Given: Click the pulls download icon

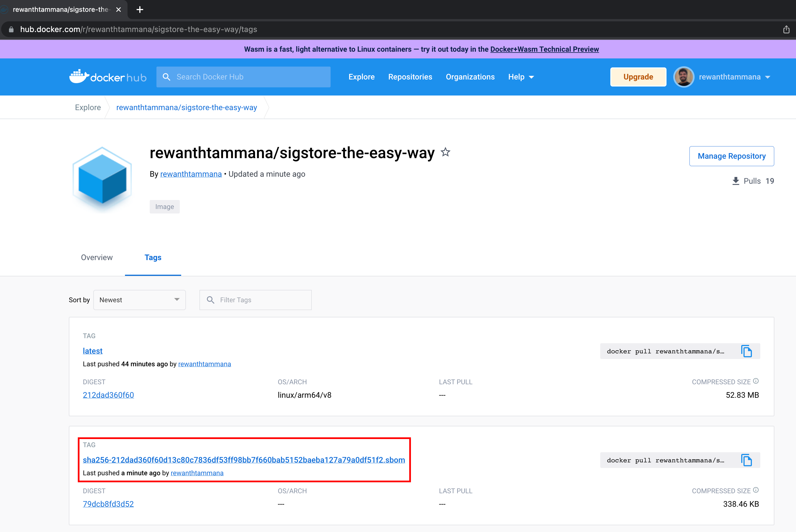Looking at the screenshot, I should pos(735,181).
